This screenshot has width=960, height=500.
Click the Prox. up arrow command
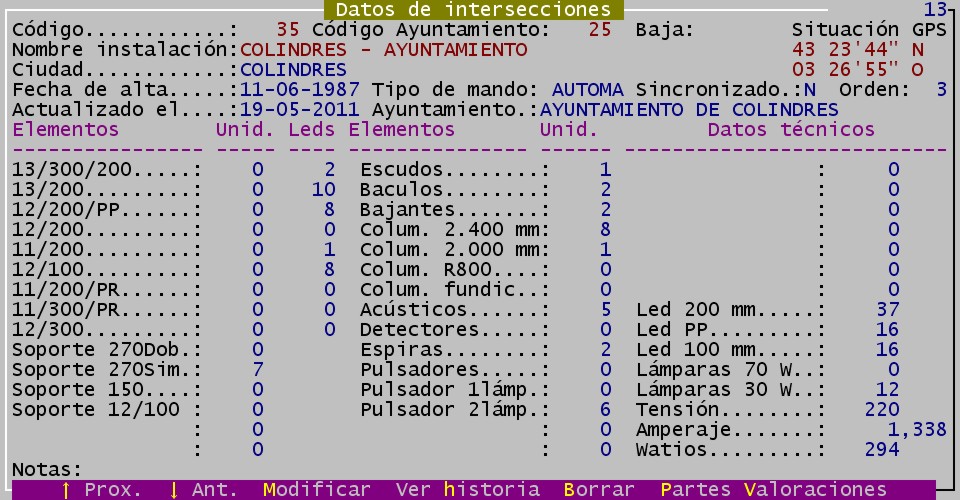(101, 489)
